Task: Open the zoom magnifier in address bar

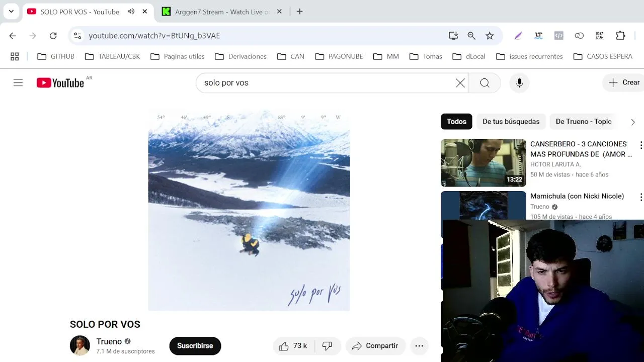Action: click(x=471, y=36)
